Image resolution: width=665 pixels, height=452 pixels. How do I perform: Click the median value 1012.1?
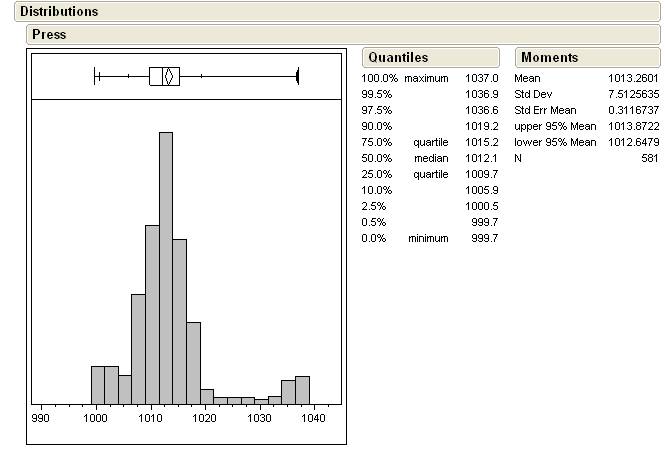click(x=481, y=158)
